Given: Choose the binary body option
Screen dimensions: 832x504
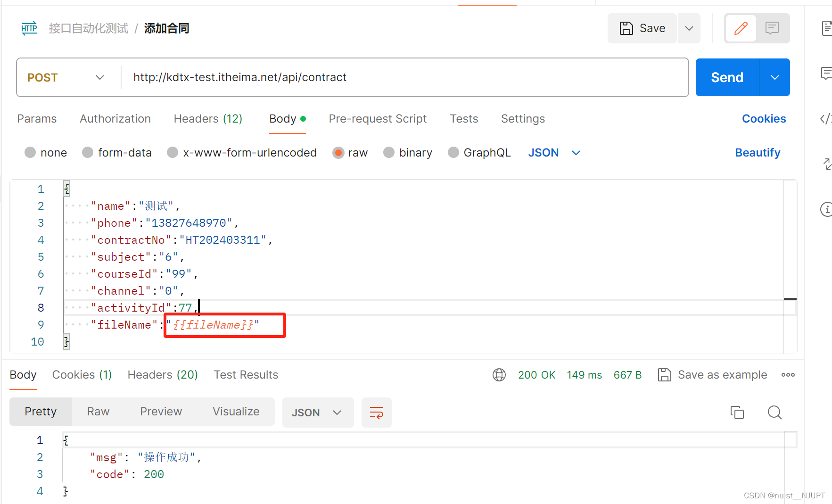Looking at the screenshot, I should click(389, 153).
